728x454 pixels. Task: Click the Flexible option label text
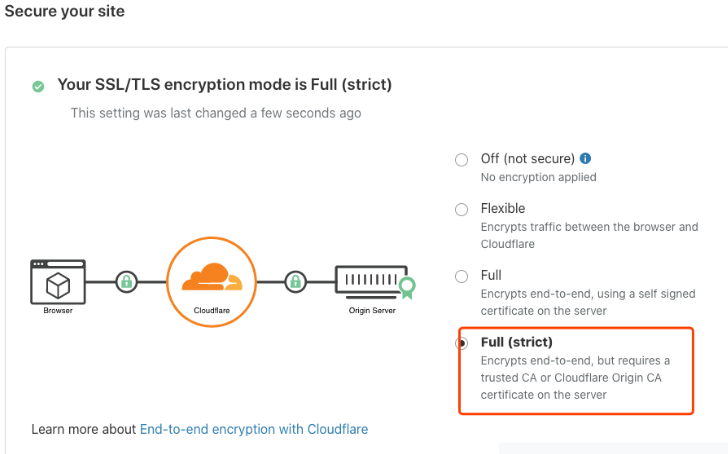click(503, 209)
